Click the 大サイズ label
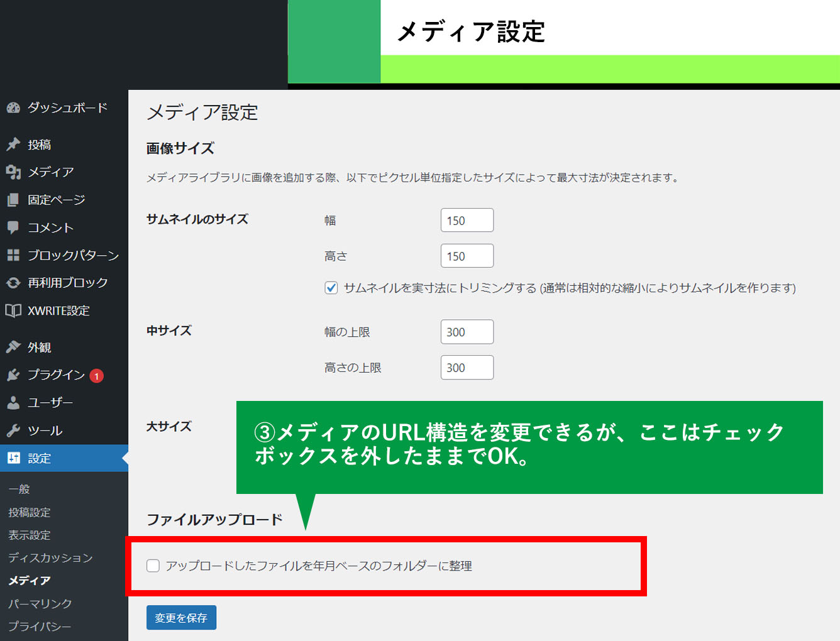The image size is (840, 641). pyautogui.click(x=169, y=426)
